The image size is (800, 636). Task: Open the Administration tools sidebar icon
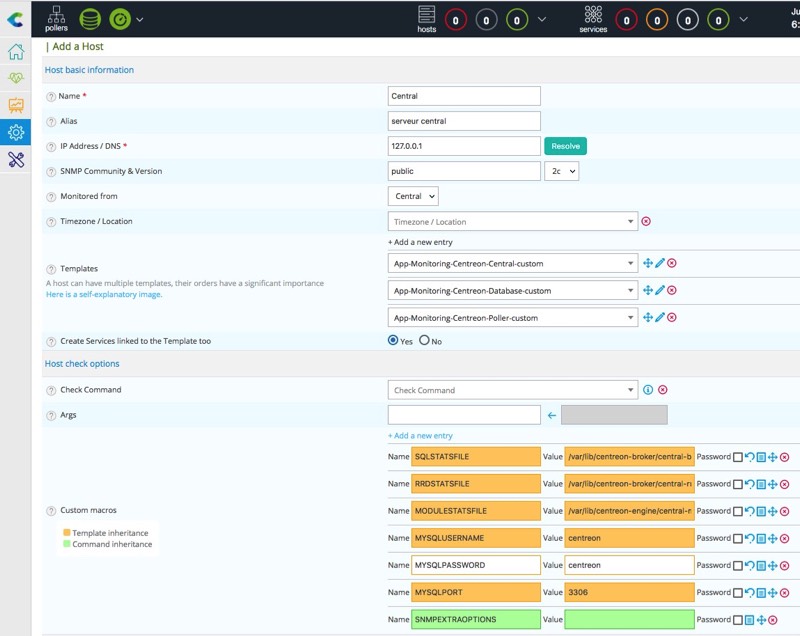click(16, 158)
